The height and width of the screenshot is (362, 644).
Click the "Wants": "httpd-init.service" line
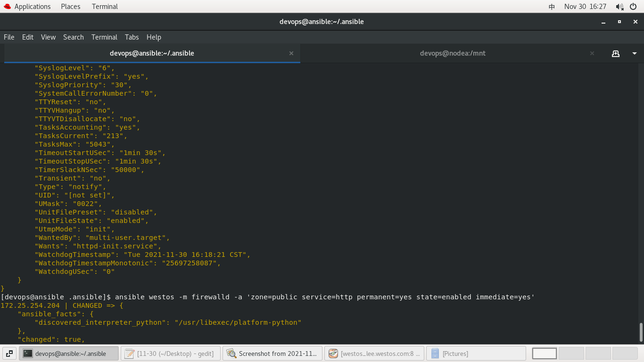coord(98,246)
